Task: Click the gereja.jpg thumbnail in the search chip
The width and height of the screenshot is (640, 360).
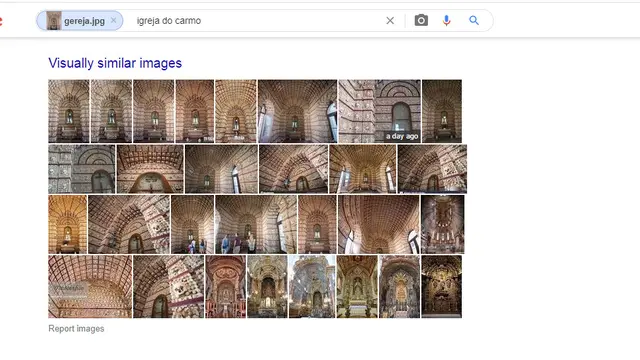Action: [53, 20]
